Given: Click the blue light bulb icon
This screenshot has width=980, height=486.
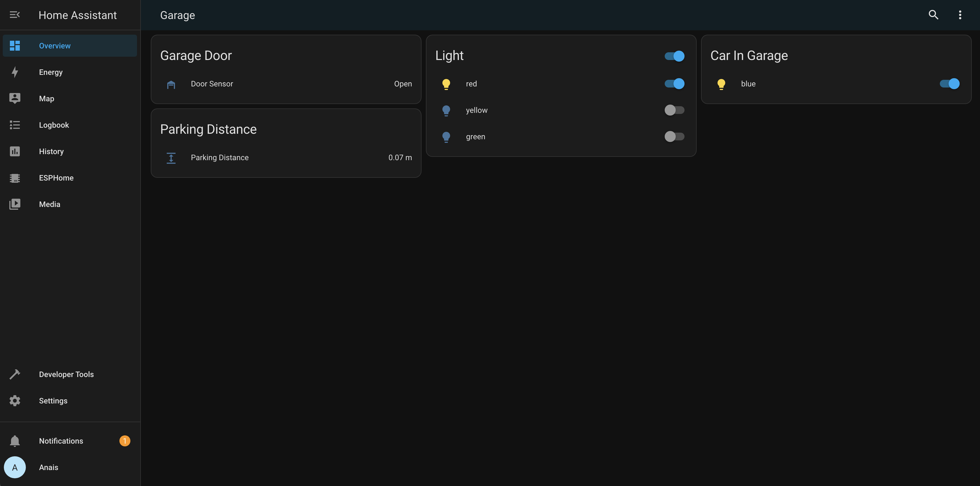Looking at the screenshot, I should (x=721, y=84).
